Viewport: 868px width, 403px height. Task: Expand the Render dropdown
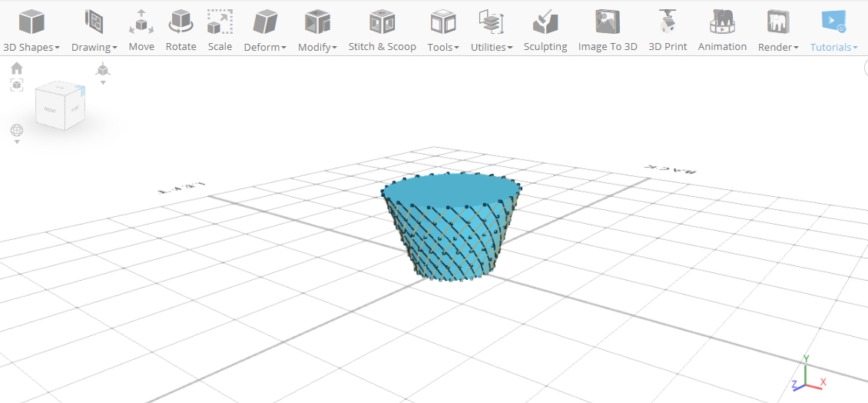tap(778, 31)
